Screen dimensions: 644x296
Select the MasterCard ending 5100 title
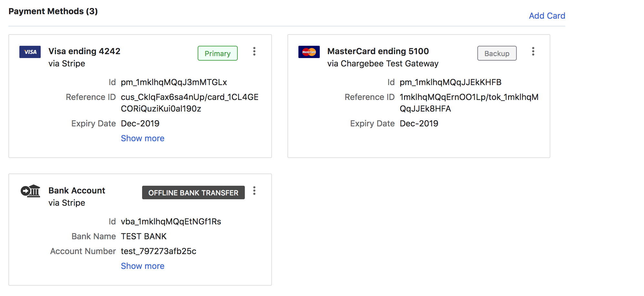point(378,51)
